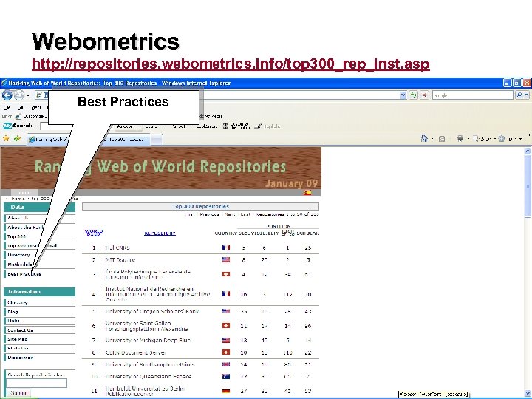Viewport: 532px width, 399px height.
Task: Click the RSS feeds icon
Action: (442, 139)
